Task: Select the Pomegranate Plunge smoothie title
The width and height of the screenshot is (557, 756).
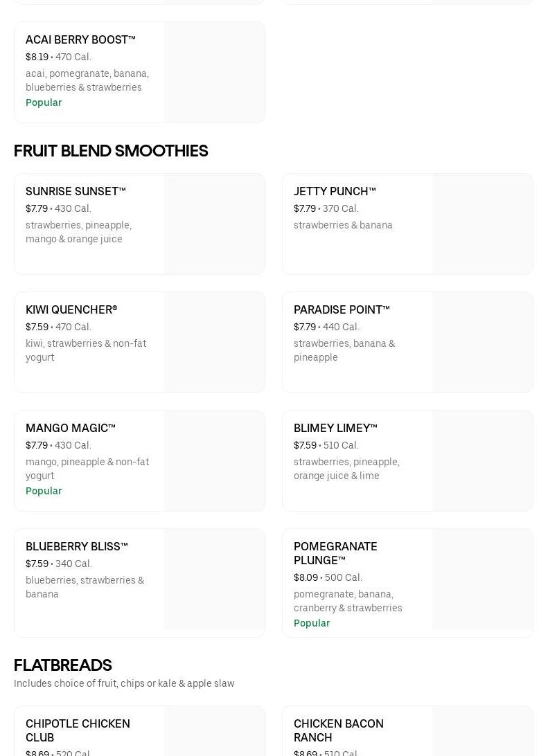Action: point(335,553)
